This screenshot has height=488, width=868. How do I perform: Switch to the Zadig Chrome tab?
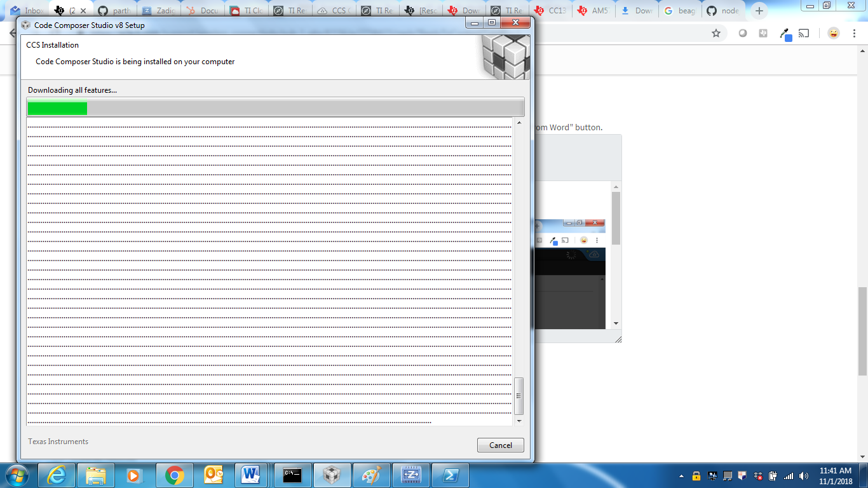(x=158, y=11)
